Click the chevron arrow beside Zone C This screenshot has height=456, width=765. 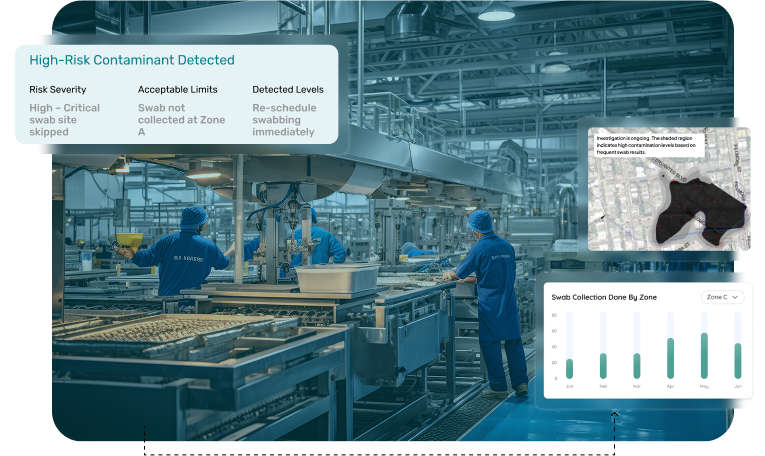click(x=736, y=297)
